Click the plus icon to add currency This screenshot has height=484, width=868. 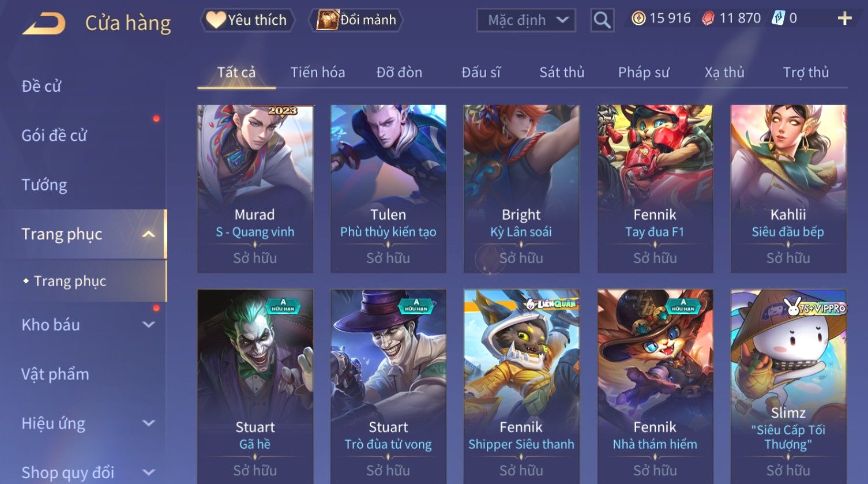[844, 18]
